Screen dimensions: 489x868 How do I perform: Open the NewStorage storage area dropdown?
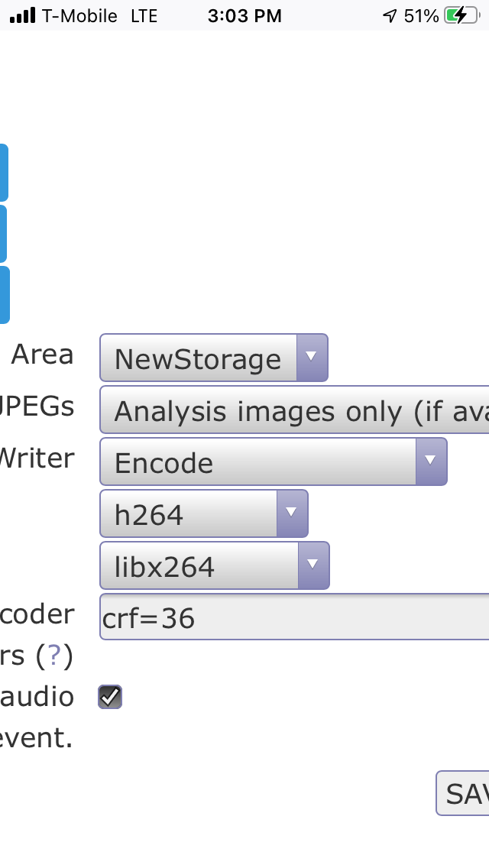coord(214,358)
